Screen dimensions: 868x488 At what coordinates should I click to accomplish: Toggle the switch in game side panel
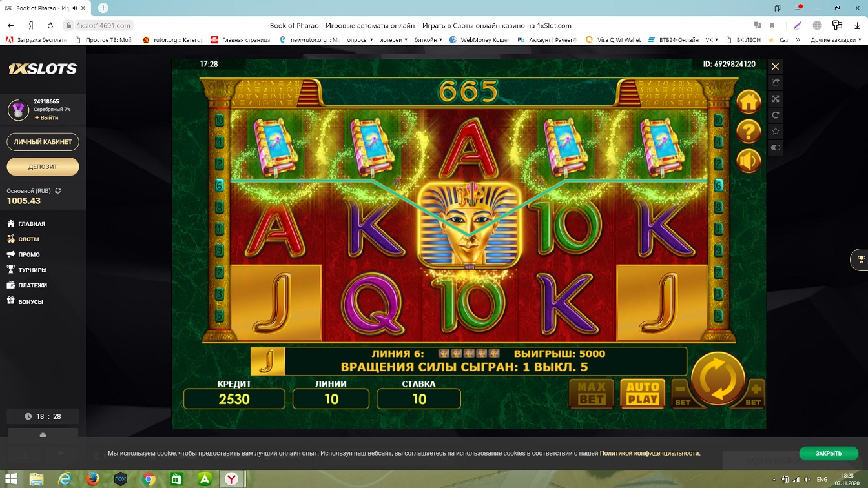776,148
